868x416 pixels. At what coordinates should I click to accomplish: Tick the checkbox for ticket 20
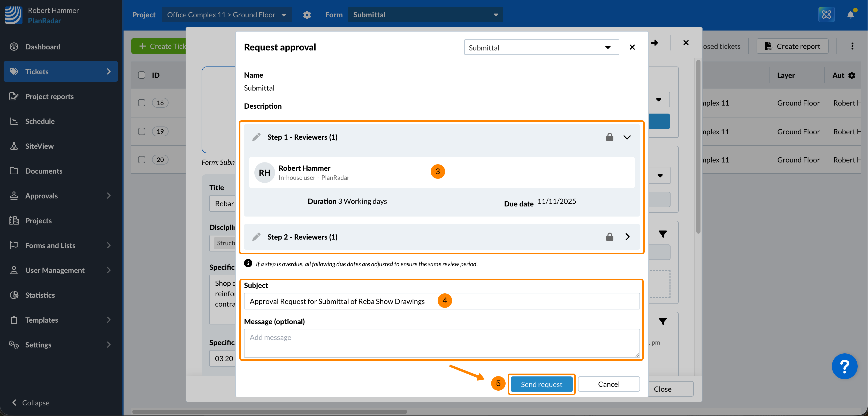[142, 159]
